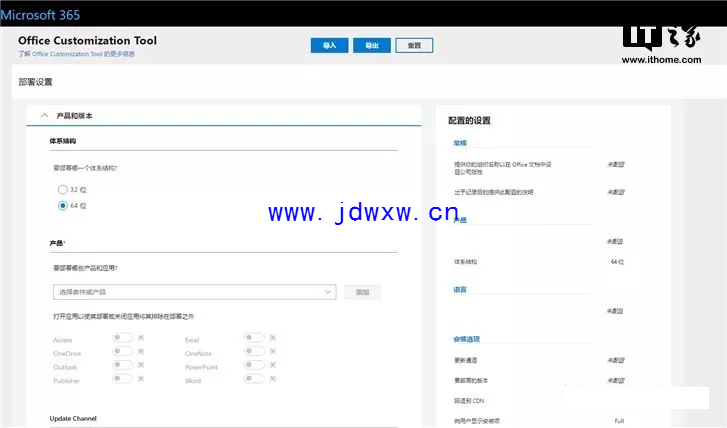Click the 重置 (Reset) button
This screenshot has height=428, width=727.
point(414,45)
